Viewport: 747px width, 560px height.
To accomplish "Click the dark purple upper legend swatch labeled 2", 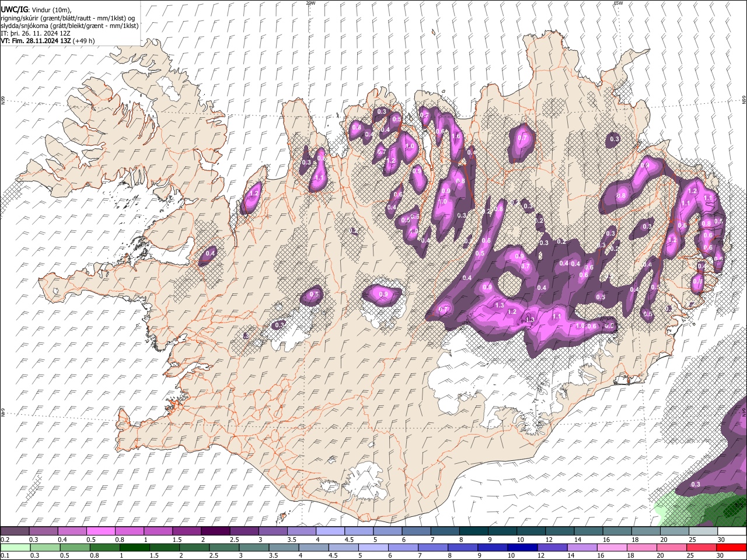I will coord(215,531).
